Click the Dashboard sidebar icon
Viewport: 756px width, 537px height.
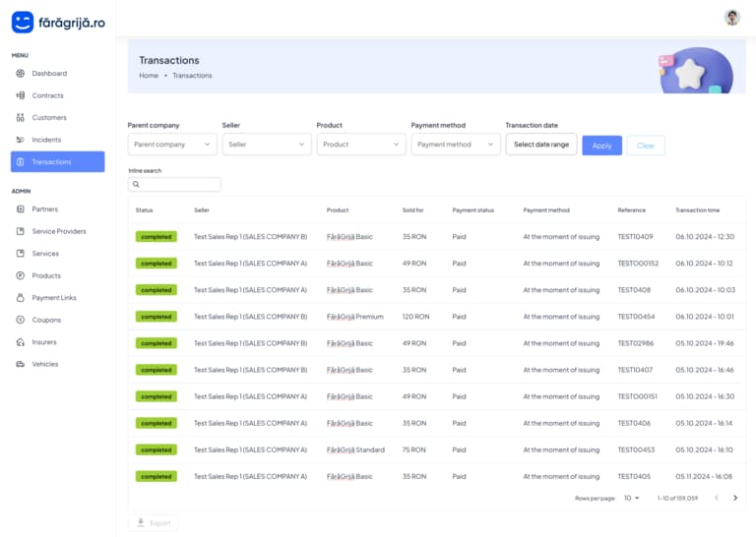coord(21,73)
